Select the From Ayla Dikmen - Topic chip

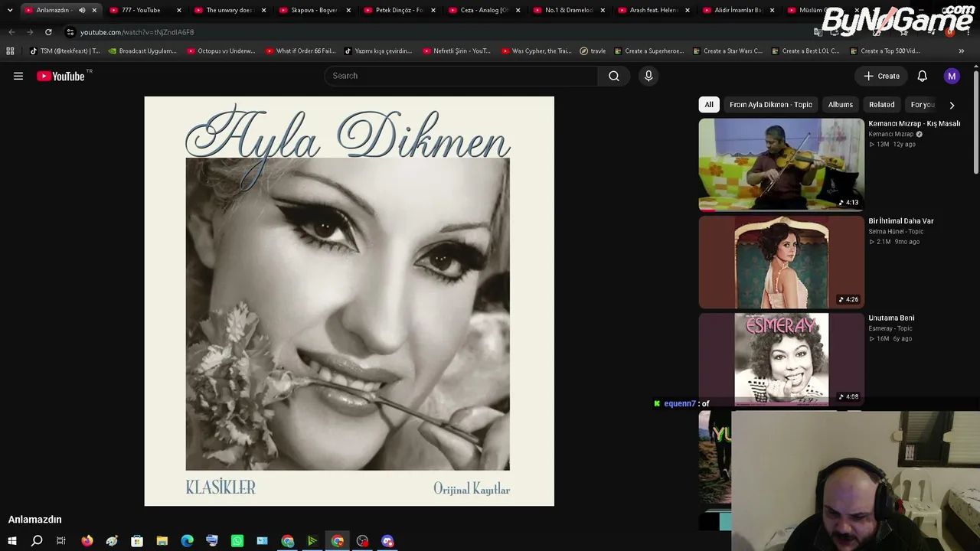(x=771, y=105)
